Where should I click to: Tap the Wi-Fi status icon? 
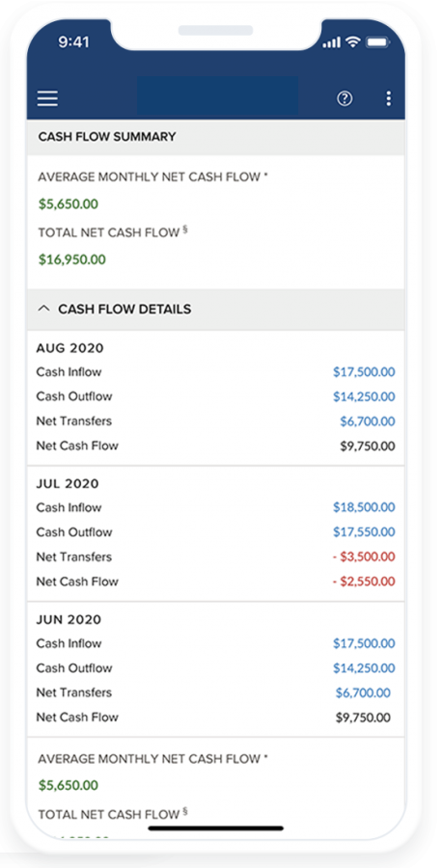pyautogui.click(x=351, y=42)
